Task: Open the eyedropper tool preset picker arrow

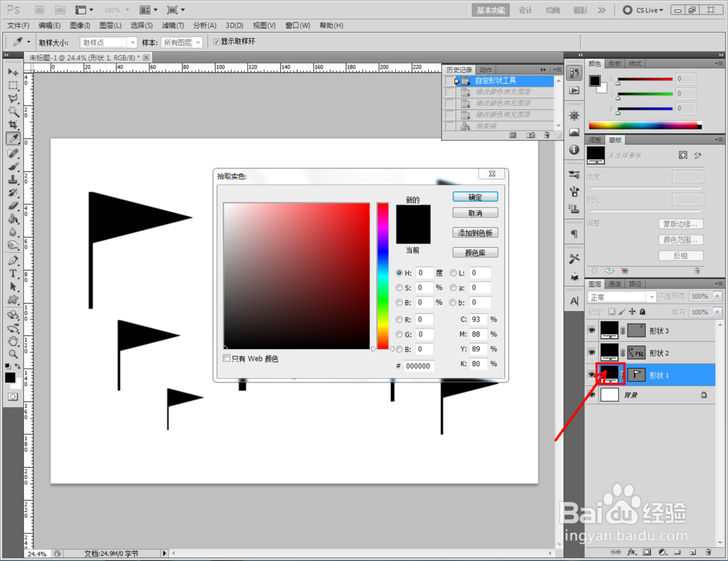Action: (x=28, y=42)
